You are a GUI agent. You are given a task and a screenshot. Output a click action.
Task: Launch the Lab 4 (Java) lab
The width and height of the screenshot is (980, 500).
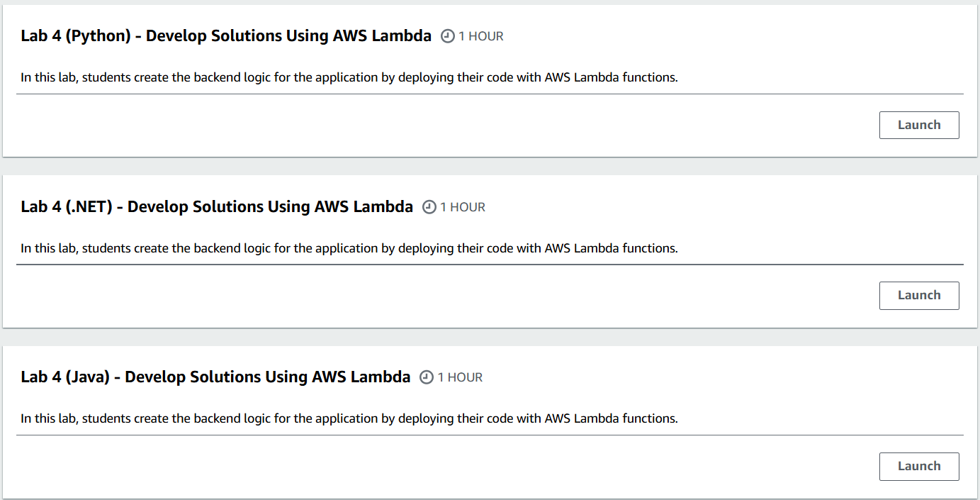919,467
